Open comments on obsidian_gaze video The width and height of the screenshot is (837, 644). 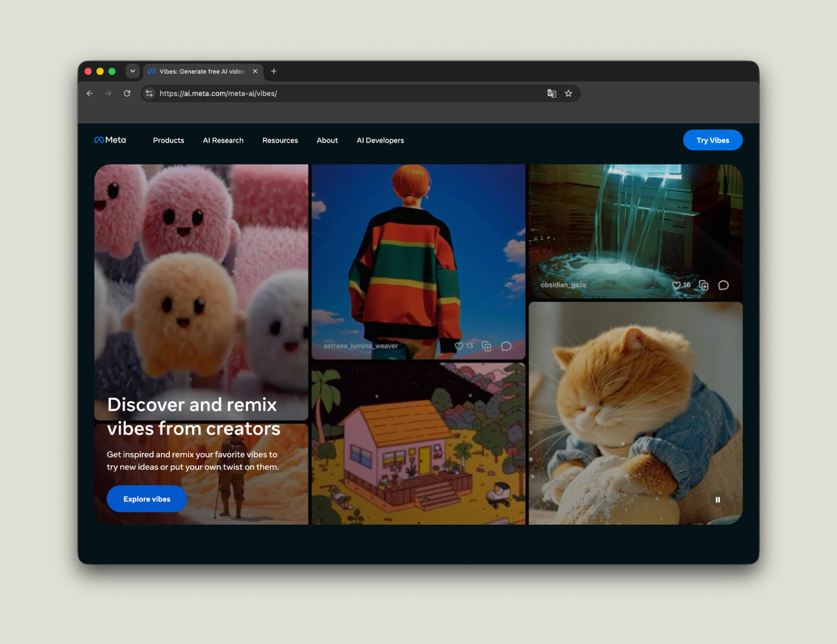[x=724, y=285]
